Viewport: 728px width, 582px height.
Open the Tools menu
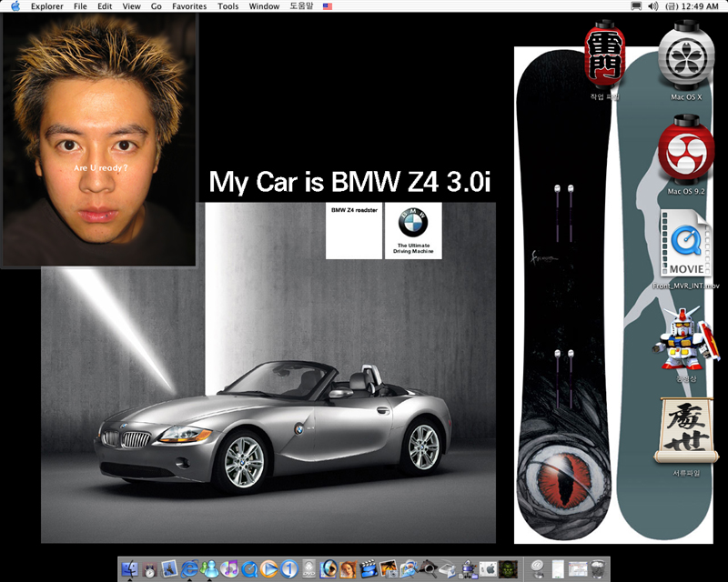[x=228, y=6]
